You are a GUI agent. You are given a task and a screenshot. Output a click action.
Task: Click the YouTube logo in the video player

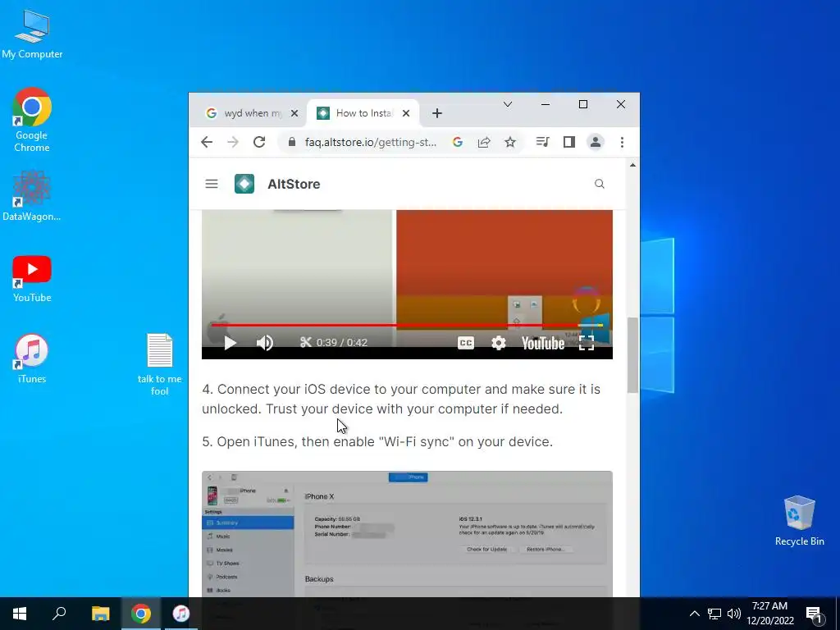coord(543,343)
